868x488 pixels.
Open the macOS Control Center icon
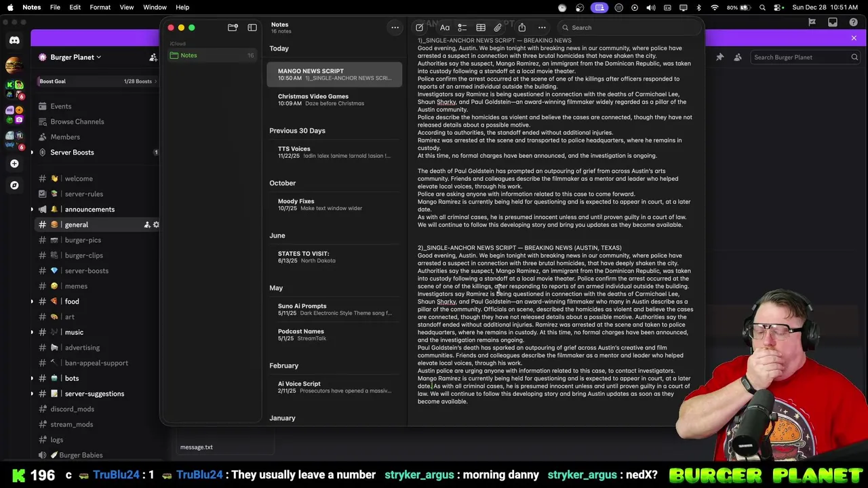778,7
